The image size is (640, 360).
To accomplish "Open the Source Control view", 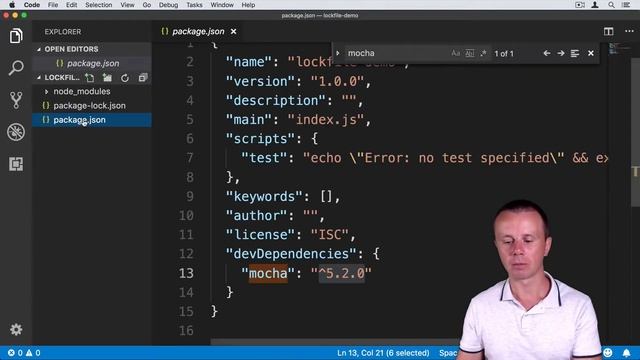I will 16,100.
